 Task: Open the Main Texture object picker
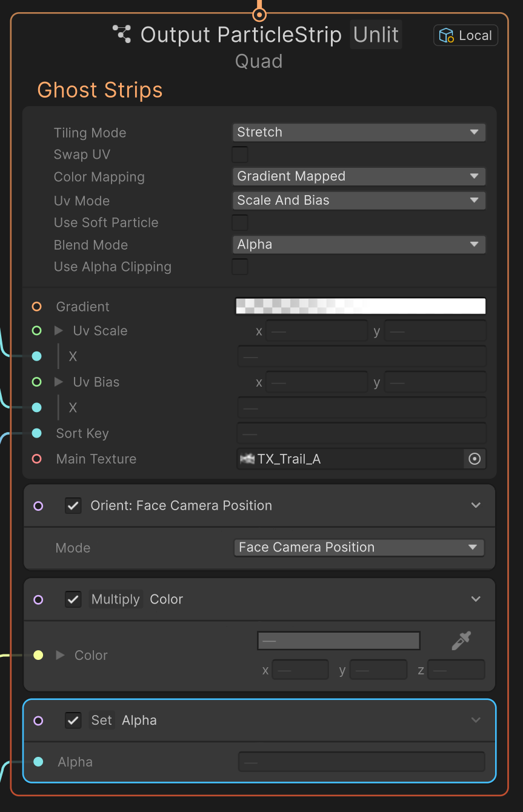pyautogui.click(x=475, y=459)
